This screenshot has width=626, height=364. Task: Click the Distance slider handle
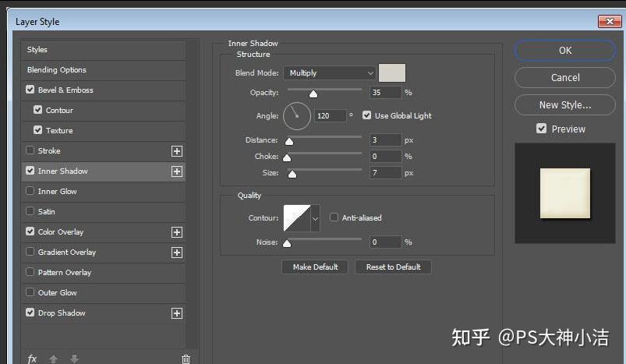coord(289,141)
